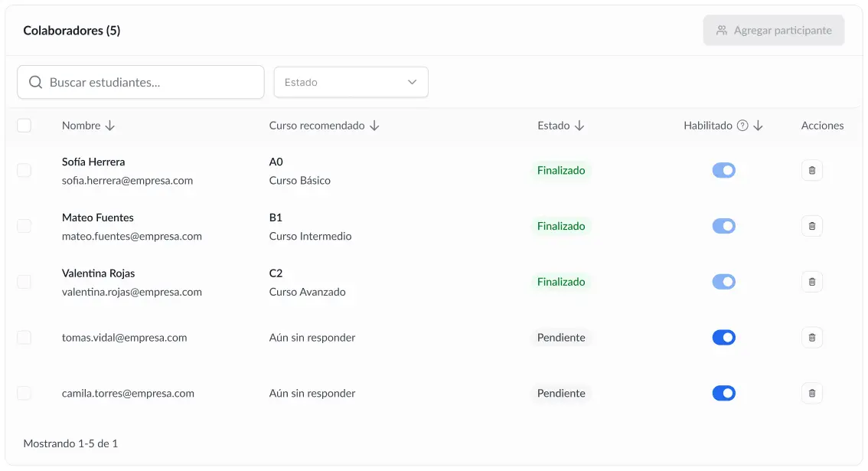868x471 pixels.
Task: Click email mateo.fuentes@empresa.com
Action: pos(132,237)
